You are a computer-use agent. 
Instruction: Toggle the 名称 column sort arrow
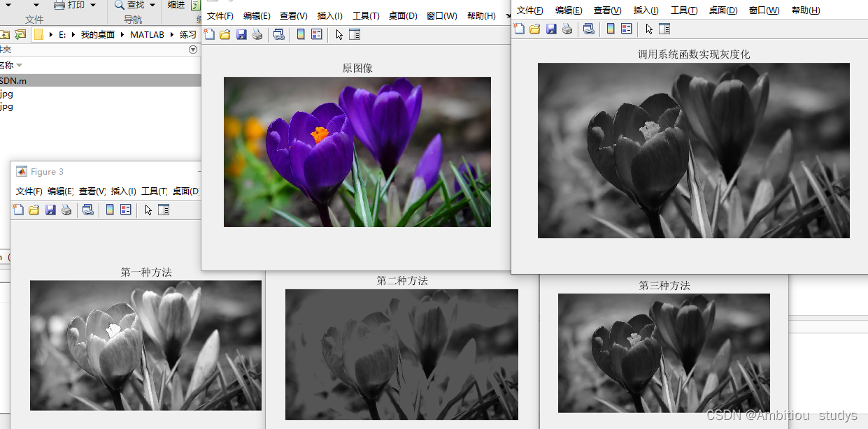20,65
